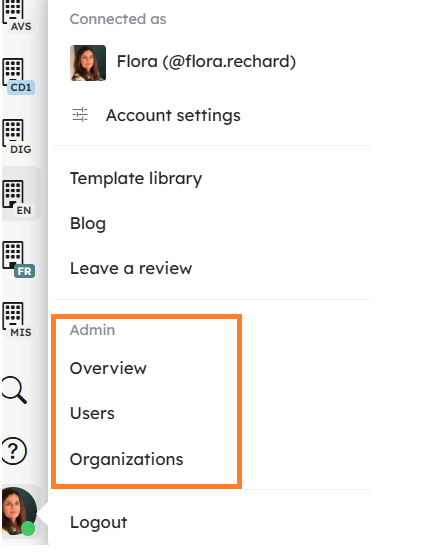Image resolution: width=423 pixels, height=560 pixels.
Task: Click the Flora (@flora.rechard) username
Action: 206,61
